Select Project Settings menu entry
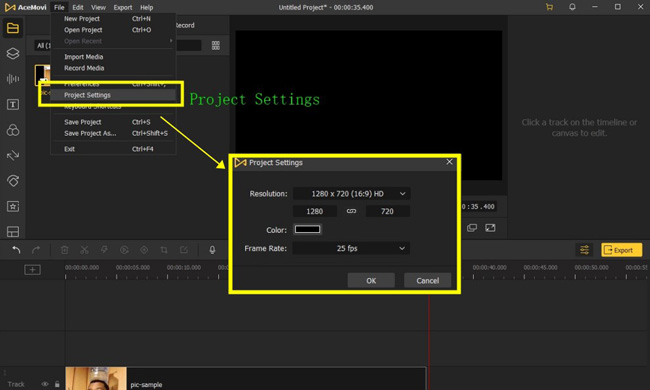 113,95
